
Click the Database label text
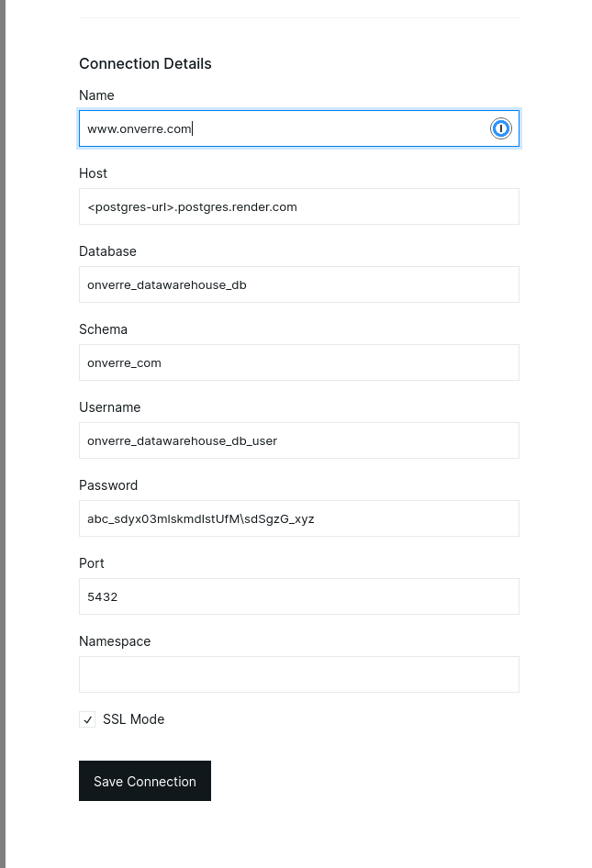click(107, 251)
